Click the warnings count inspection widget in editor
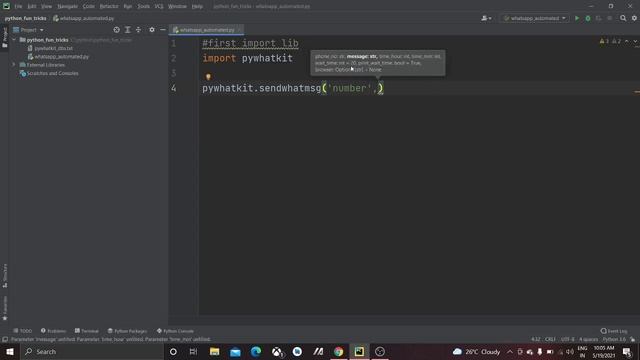 (610, 41)
